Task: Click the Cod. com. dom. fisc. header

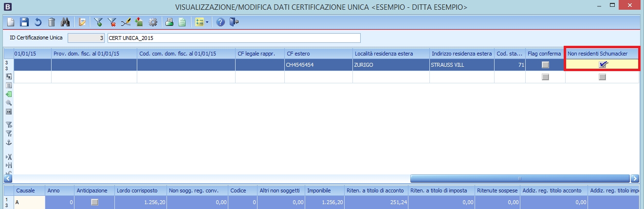Action: click(x=186, y=53)
